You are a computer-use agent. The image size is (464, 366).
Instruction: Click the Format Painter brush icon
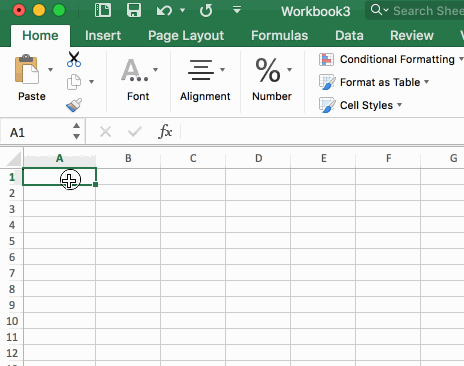(x=74, y=105)
